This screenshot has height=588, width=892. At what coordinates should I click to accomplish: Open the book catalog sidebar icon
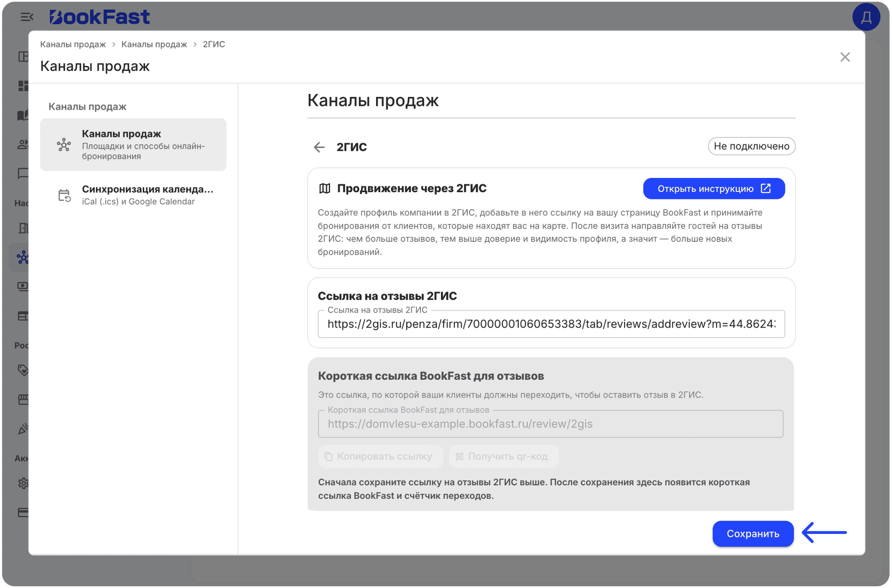coord(23,115)
